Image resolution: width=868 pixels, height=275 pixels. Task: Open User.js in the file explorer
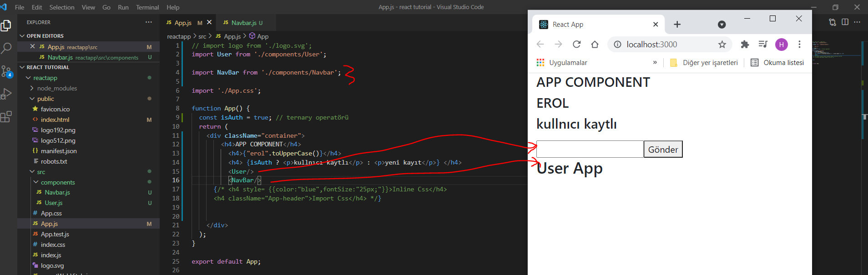54,203
